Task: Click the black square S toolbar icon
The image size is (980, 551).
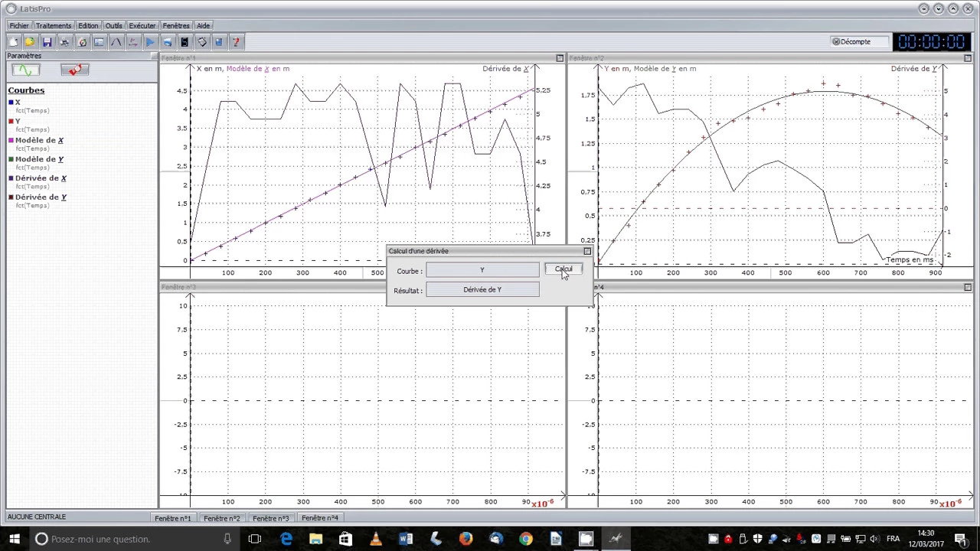Action: [x=185, y=42]
